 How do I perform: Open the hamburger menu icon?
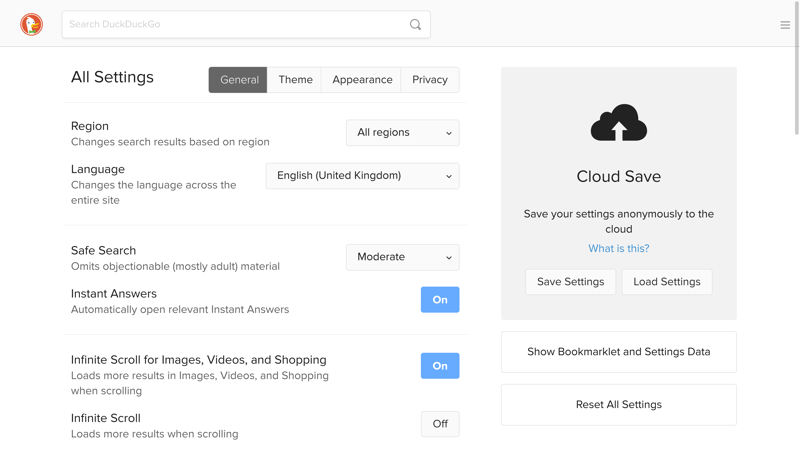[785, 24]
